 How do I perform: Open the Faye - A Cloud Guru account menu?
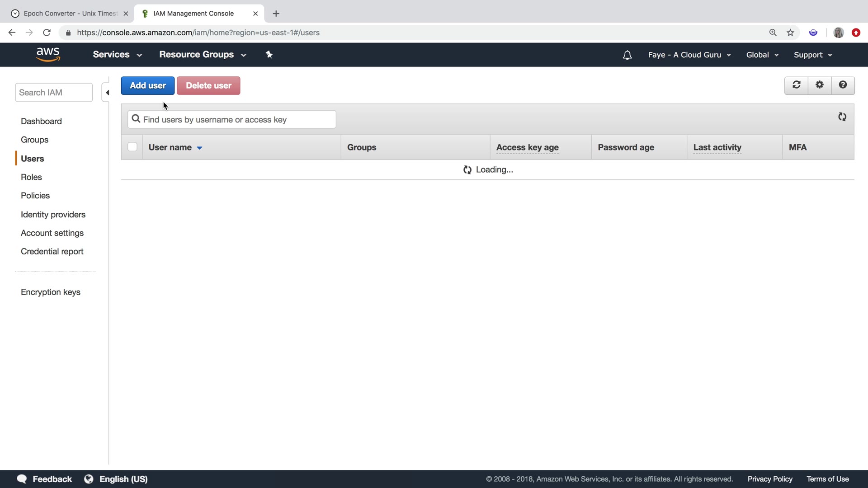click(689, 55)
